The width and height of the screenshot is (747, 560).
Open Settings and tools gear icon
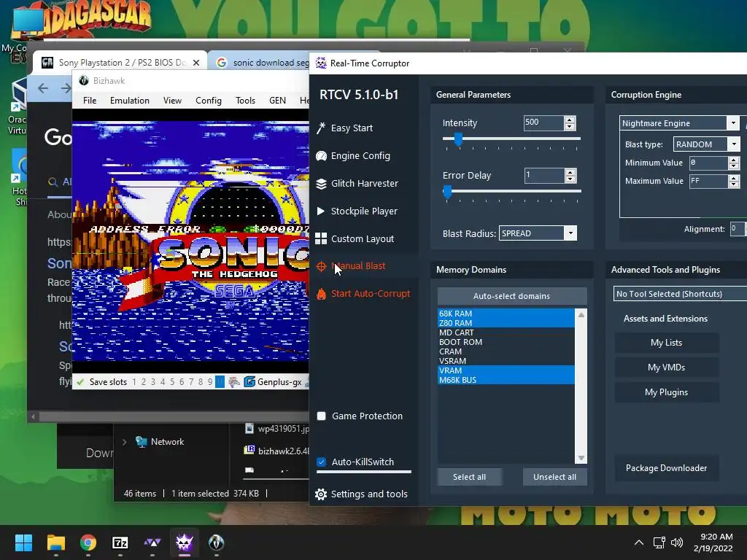coord(321,494)
